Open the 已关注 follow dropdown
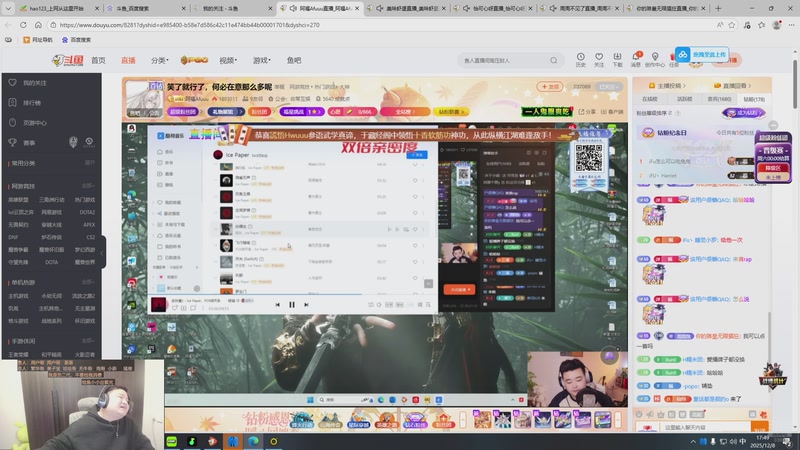800x450 pixels. click(610, 87)
